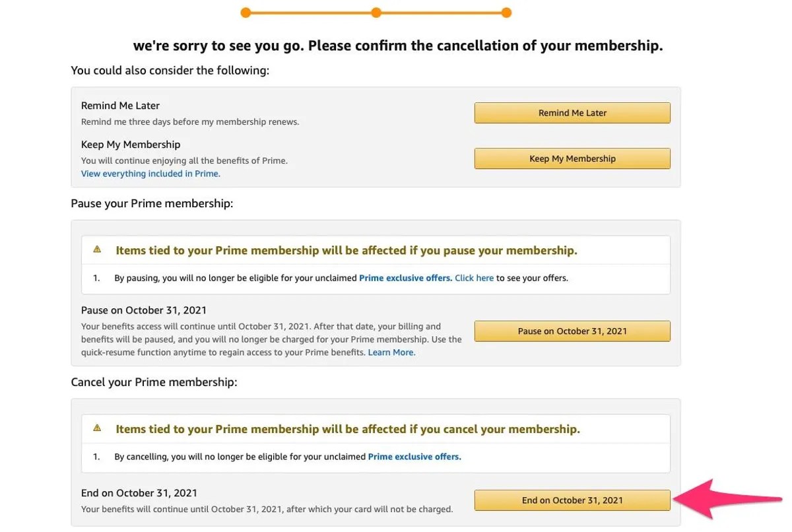The height and width of the screenshot is (532, 792).
Task: Click the Pause your Prime membership heading
Action: pyautogui.click(x=152, y=203)
